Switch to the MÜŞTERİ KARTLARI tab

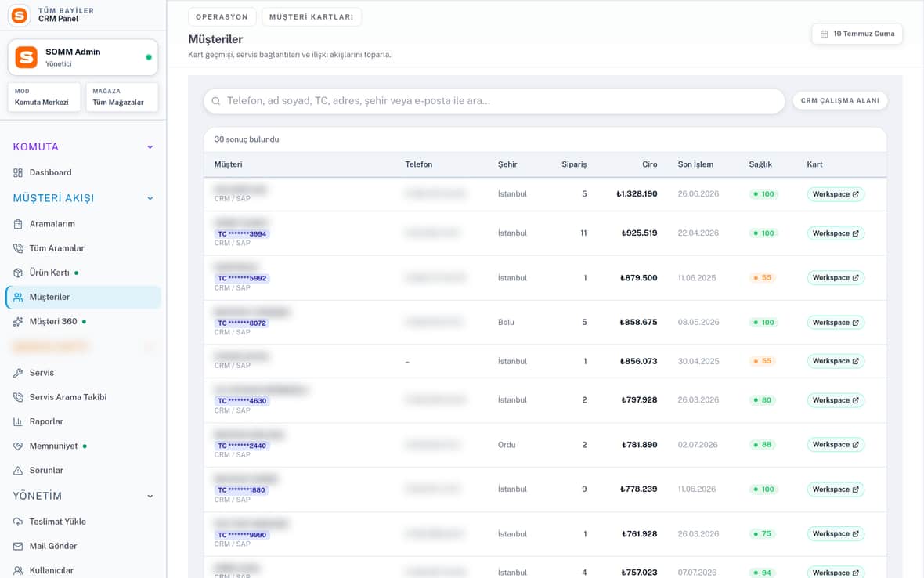[311, 17]
